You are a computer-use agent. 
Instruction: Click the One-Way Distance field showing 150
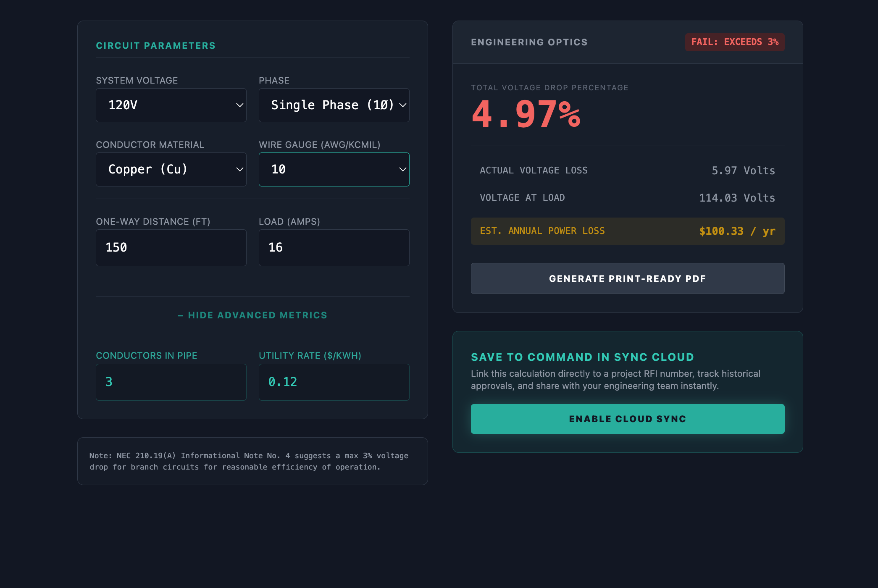click(171, 248)
